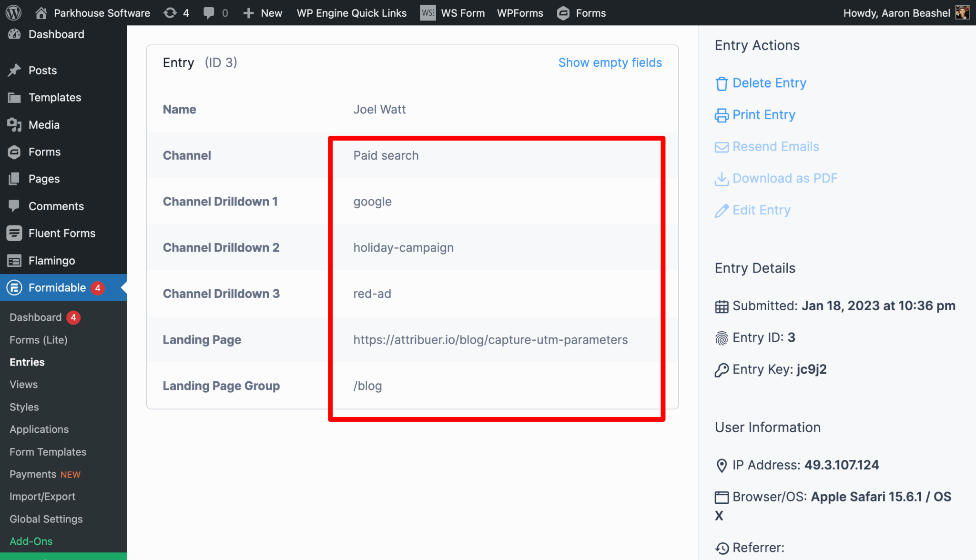The image size is (976, 560).
Task: Click the google drilldown value
Action: tap(372, 202)
